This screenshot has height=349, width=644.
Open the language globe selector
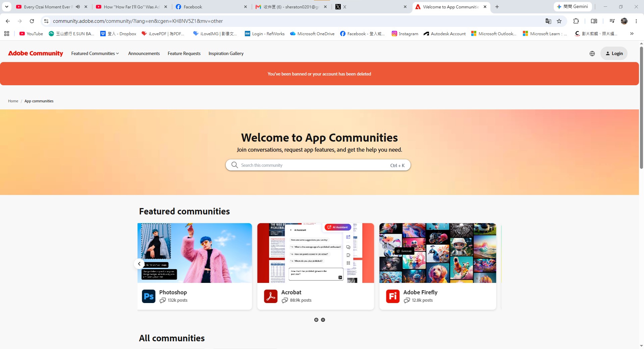pos(592,54)
